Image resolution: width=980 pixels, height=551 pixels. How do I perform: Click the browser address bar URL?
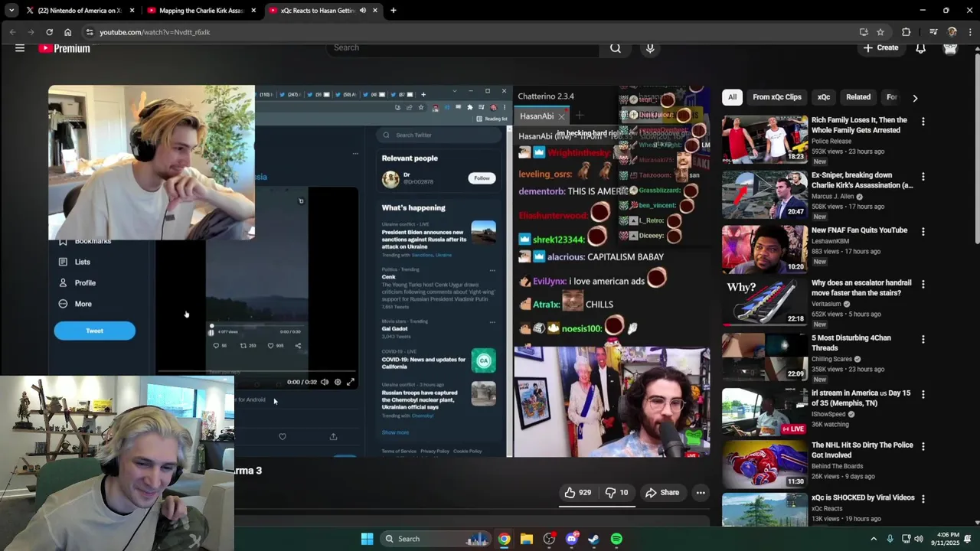155,32
